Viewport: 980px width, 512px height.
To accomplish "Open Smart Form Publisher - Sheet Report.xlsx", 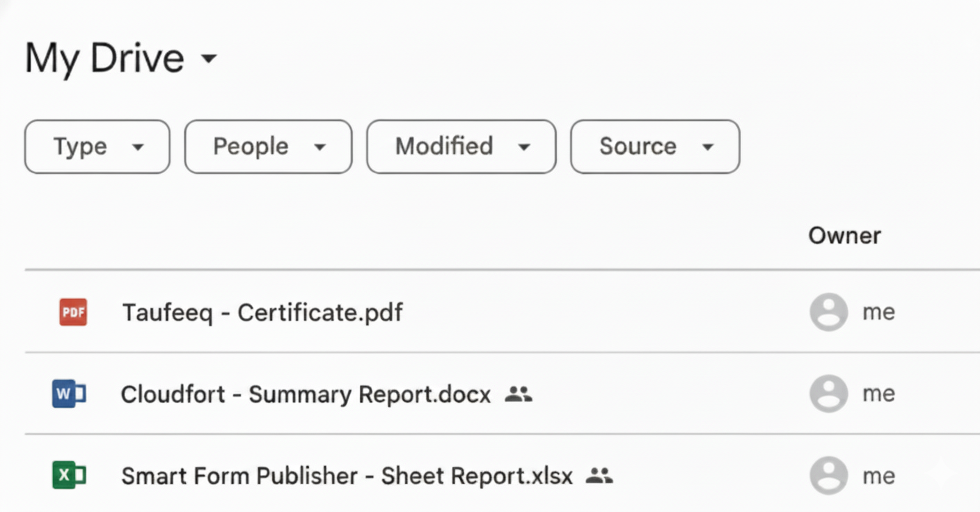I will (347, 476).
